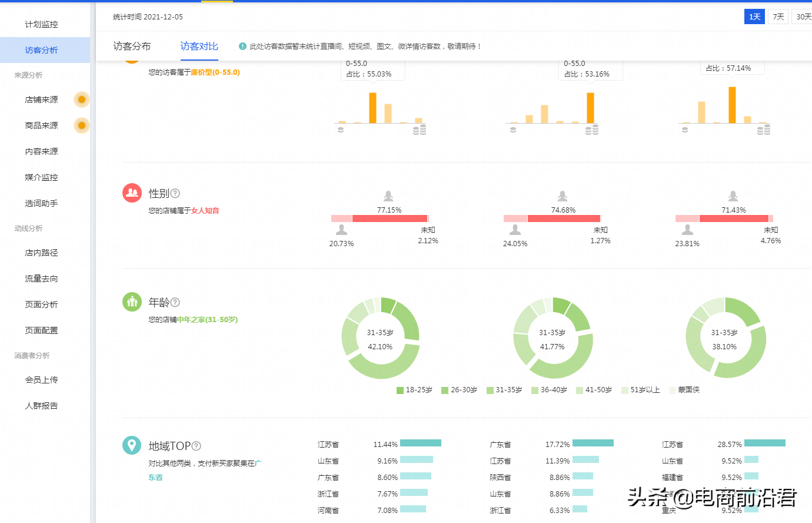Open 页面分析 sidebar item

pyautogui.click(x=41, y=304)
